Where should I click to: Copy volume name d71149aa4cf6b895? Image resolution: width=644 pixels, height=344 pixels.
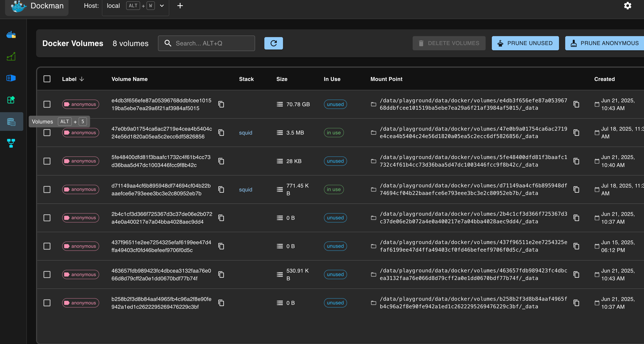click(x=221, y=189)
